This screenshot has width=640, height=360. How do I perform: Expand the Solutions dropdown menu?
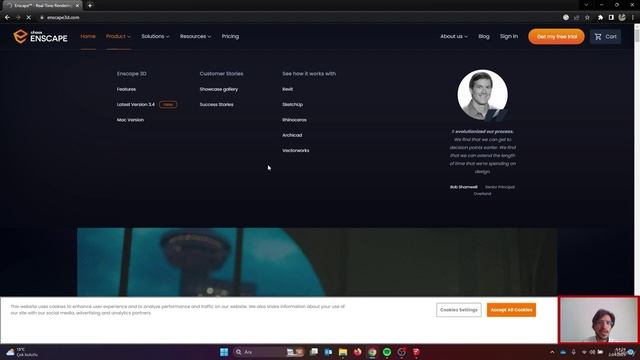point(155,36)
